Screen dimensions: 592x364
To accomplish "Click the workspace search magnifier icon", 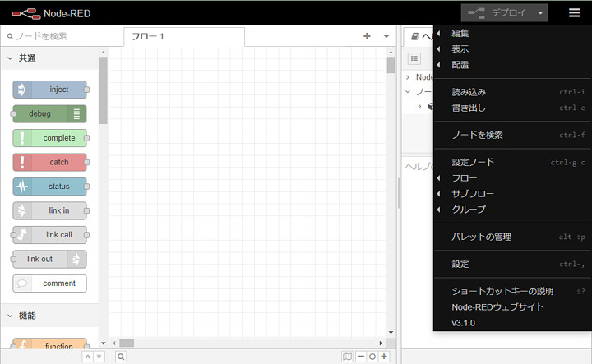I will point(121,357).
